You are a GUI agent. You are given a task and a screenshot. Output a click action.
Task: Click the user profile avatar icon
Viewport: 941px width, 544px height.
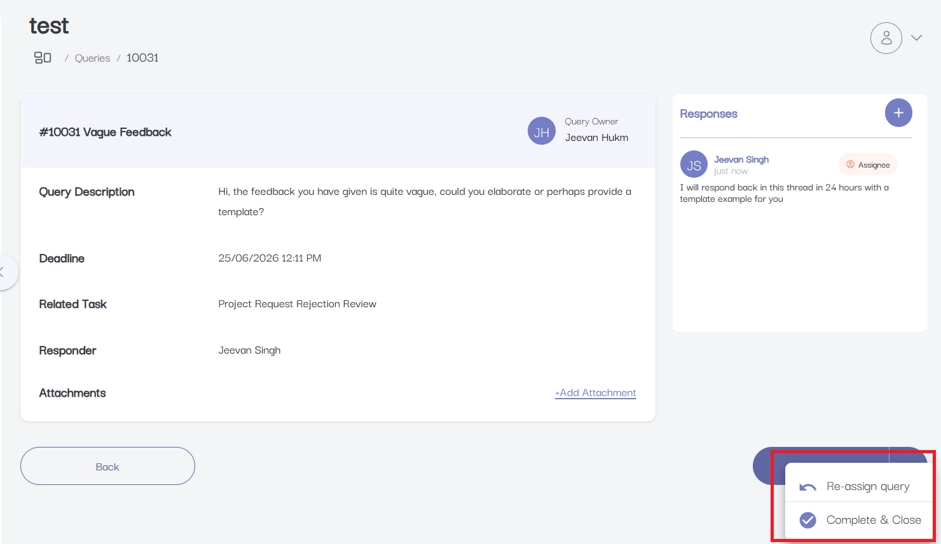coord(886,38)
